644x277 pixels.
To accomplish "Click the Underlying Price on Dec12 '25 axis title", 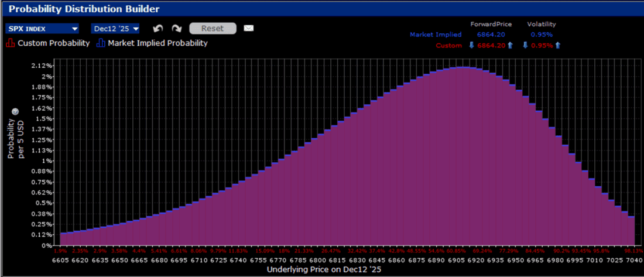I will pyautogui.click(x=324, y=270).
